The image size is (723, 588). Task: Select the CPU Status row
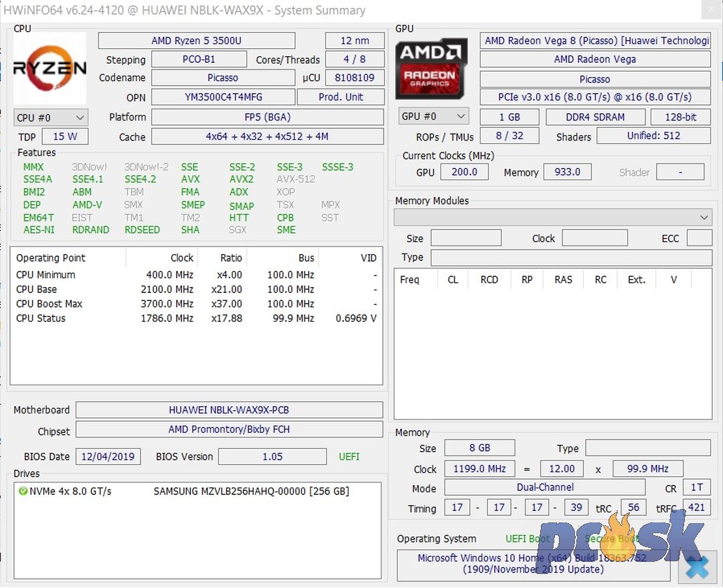196,318
